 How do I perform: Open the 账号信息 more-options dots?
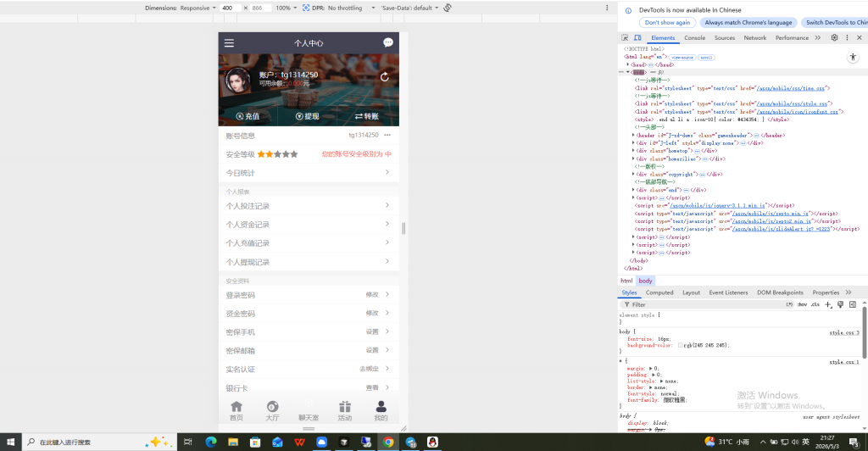click(x=387, y=135)
